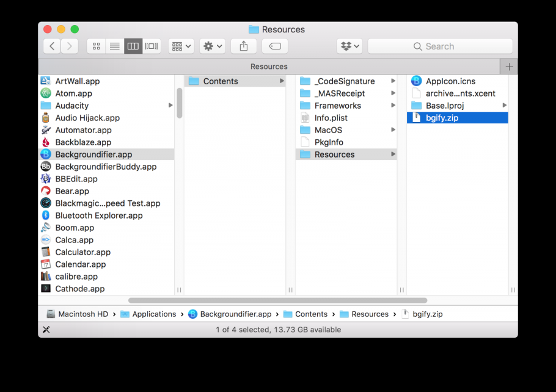This screenshot has width=556, height=392.
Task: Click the MacOS folder name
Action: pos(328,130)
